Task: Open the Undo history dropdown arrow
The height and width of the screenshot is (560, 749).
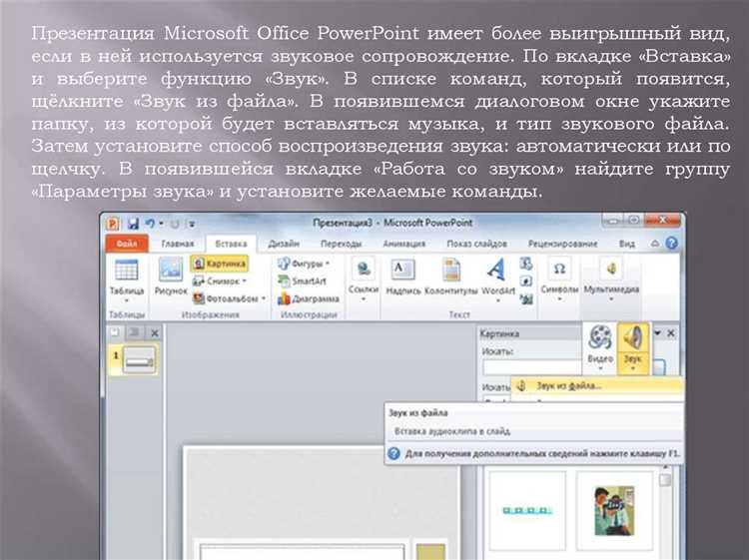Action: pos(162,224)
